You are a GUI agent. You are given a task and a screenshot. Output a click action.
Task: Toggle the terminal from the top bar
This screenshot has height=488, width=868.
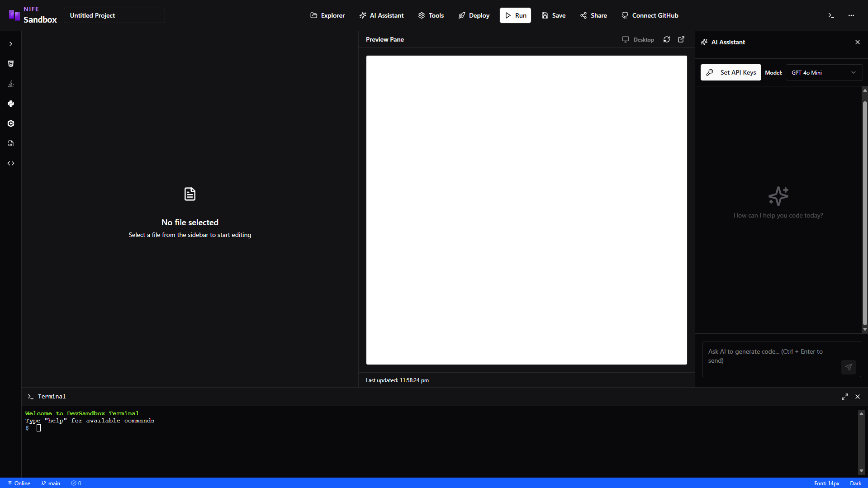831,15
